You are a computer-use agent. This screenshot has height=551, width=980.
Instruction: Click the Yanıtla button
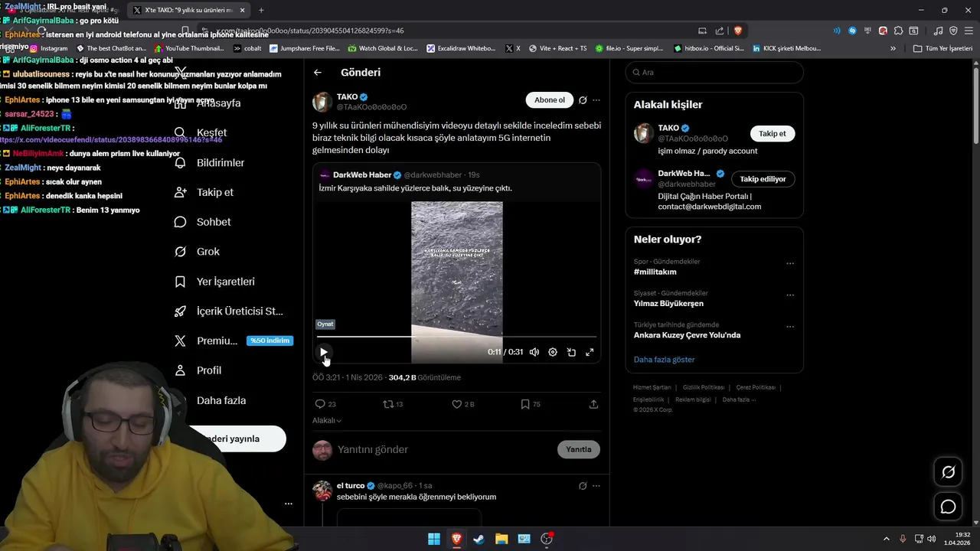(578, 449)
